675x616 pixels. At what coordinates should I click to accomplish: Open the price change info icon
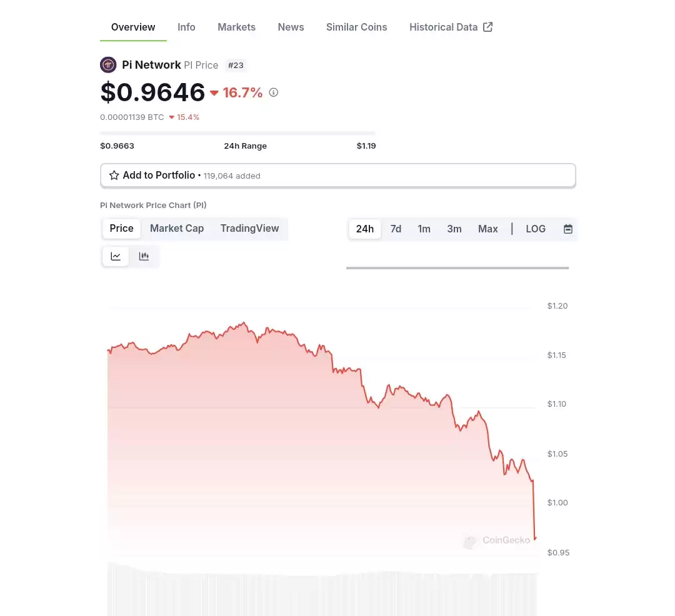[x=273, y=92]
